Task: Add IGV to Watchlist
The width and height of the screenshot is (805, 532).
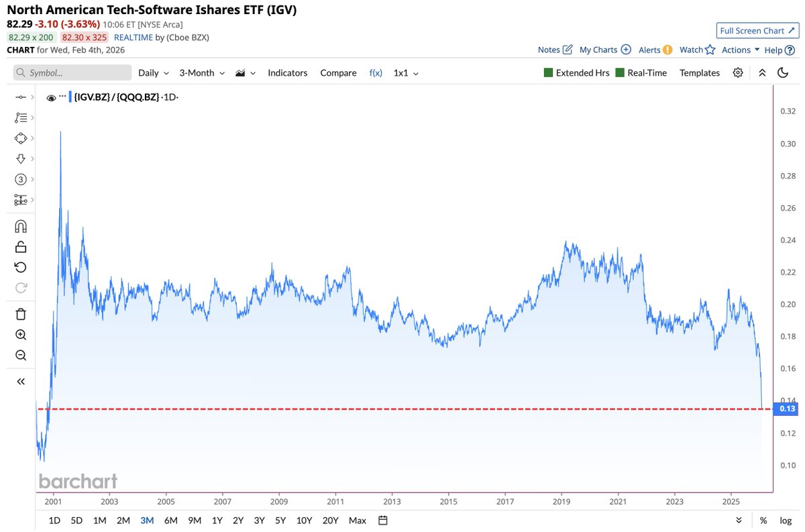Action: click(x=696, y=50)
